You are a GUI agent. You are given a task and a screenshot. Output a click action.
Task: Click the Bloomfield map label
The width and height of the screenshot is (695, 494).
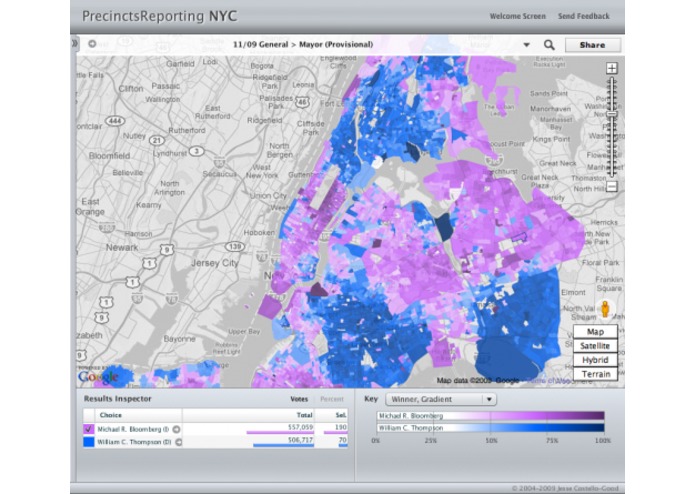click(109, 156)
